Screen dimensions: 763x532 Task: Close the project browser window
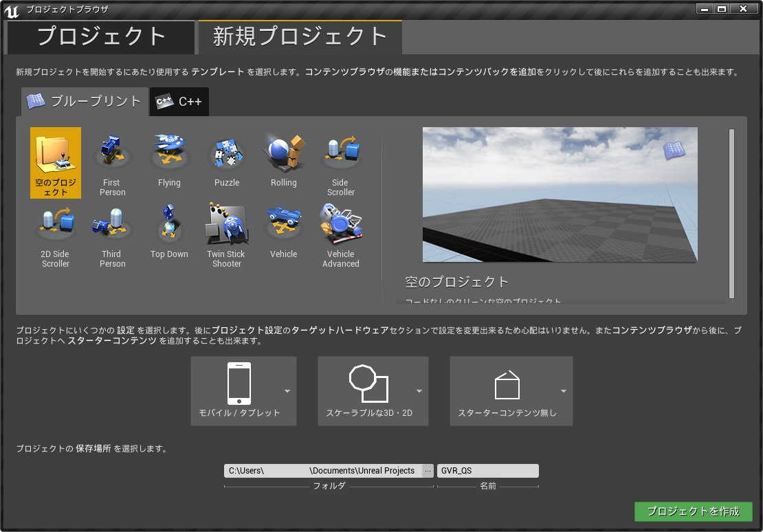point(743,9)
